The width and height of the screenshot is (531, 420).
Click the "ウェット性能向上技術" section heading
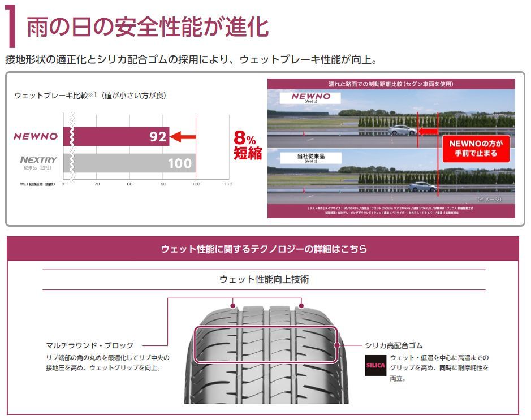click(264, 279)
